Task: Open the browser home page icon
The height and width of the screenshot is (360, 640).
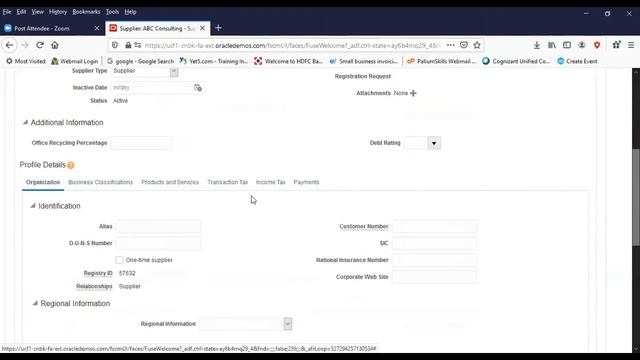Action: (x=55, y=45)
